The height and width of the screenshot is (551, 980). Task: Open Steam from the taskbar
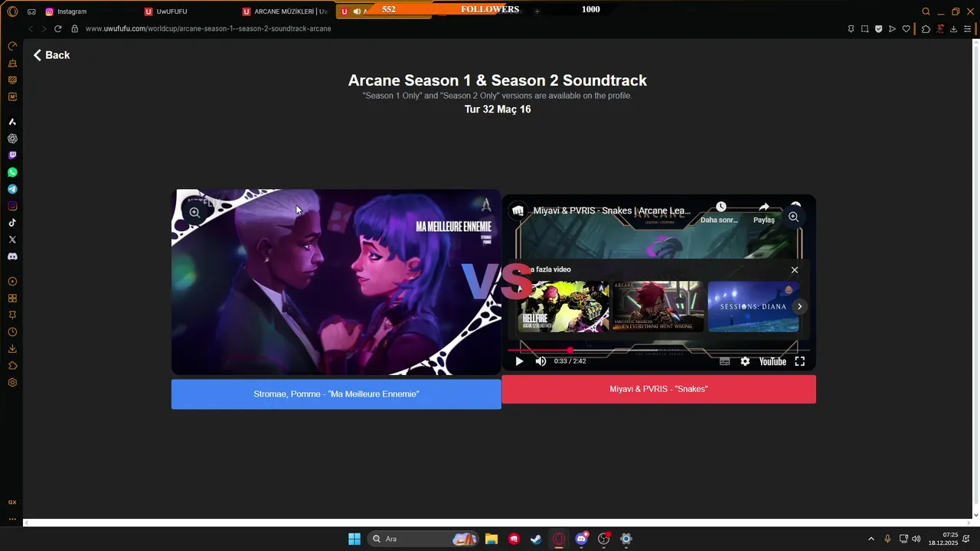536,539
